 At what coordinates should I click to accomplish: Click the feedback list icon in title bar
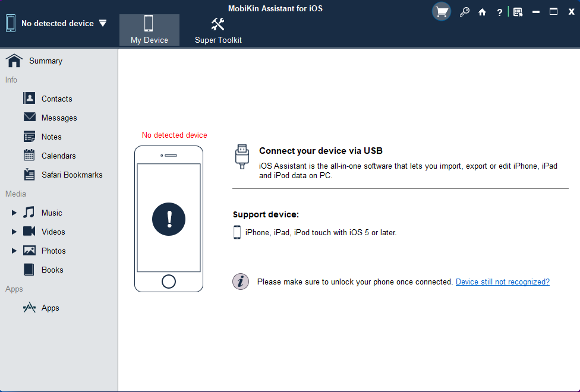point(518,12)
